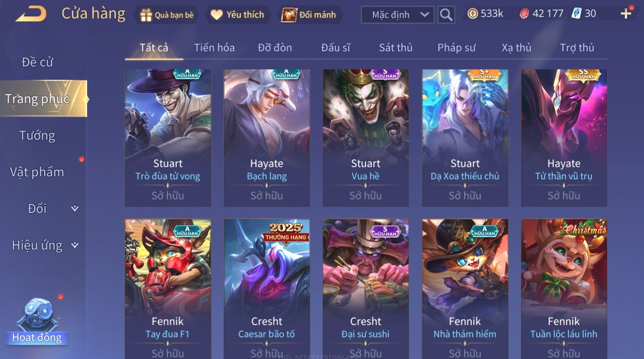This screenshot has width=644, height=359.
Task: Switch to the Tiến hóa tab
Action: [x=214, y=47]
